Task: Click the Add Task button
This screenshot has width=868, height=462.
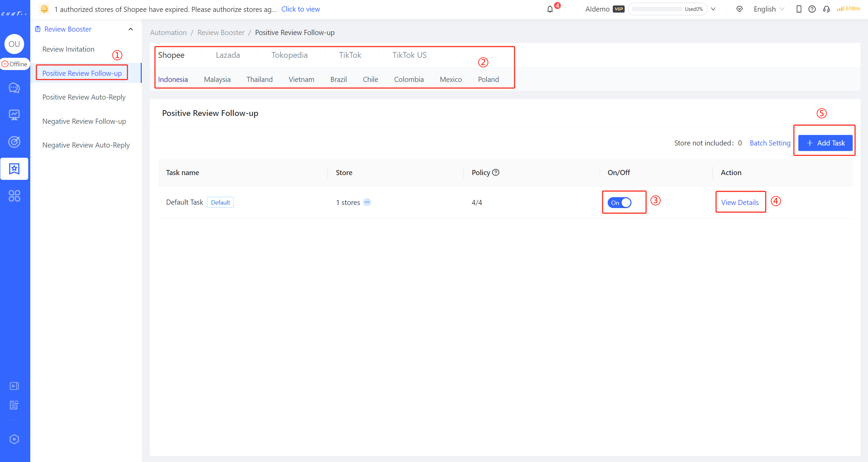Action: point(825,143)
